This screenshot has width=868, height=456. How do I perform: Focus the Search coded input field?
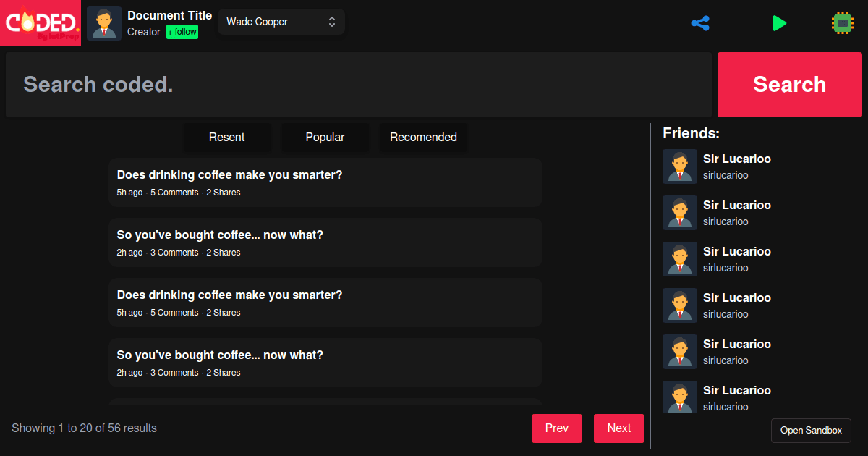(358, 85)
